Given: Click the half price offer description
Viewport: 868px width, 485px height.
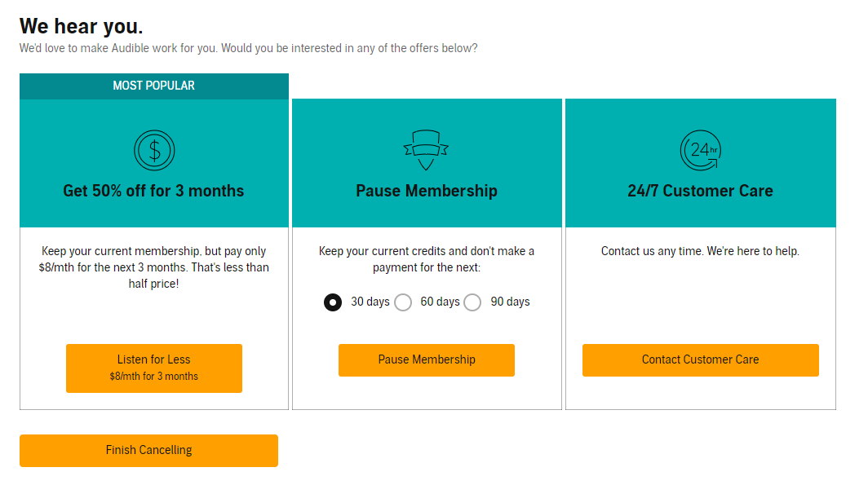Looking at the screenshot, I should point(154,267).
